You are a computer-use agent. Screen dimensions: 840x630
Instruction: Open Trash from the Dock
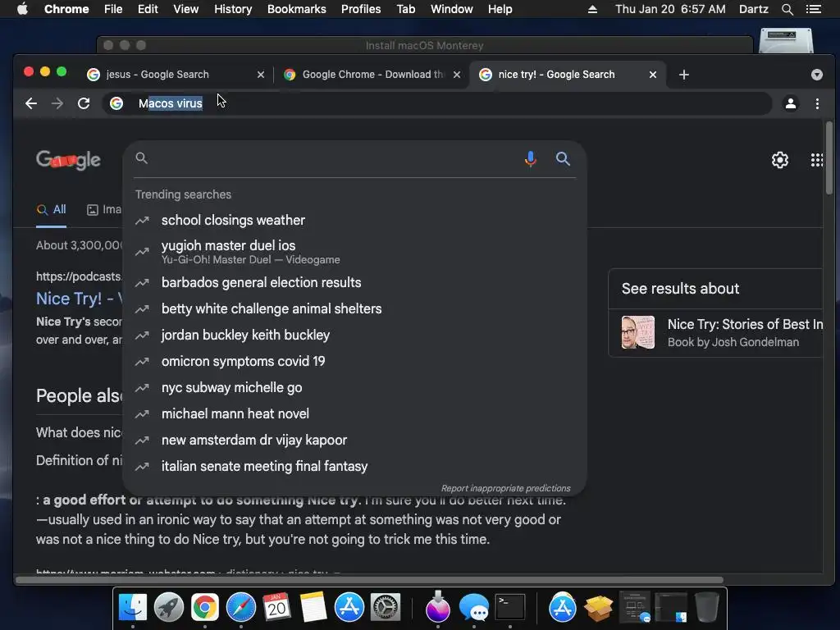point(706,608)
